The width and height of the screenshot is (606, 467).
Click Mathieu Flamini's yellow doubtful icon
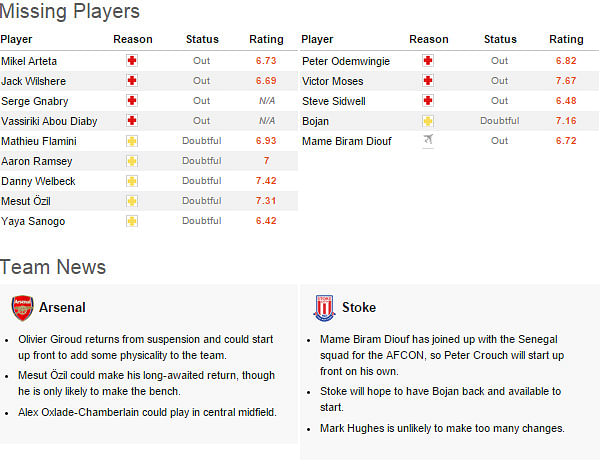point(132,141)
